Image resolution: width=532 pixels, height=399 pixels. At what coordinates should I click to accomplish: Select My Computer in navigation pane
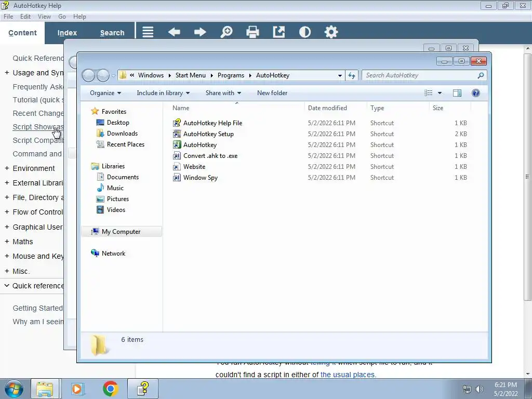click(x=122, y=232)
